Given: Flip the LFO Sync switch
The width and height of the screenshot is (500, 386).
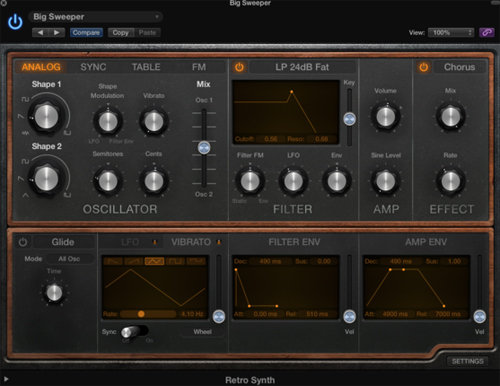Looking at the screenshot, I should tap(134, 332).
